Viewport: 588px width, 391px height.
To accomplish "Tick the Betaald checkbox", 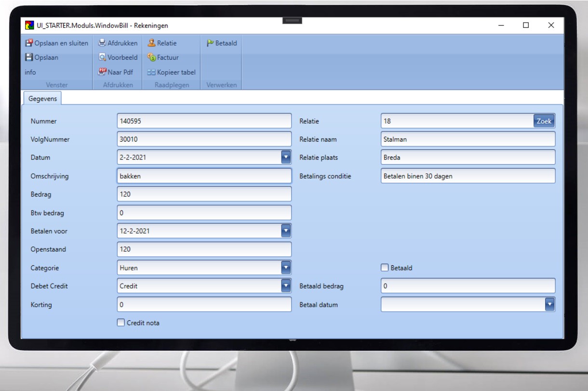I will [385, 268].
